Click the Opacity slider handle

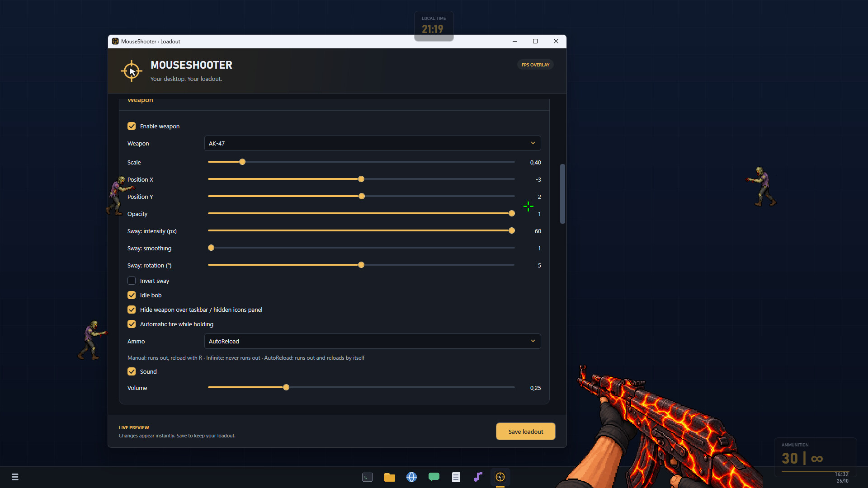tap(512, 213)
